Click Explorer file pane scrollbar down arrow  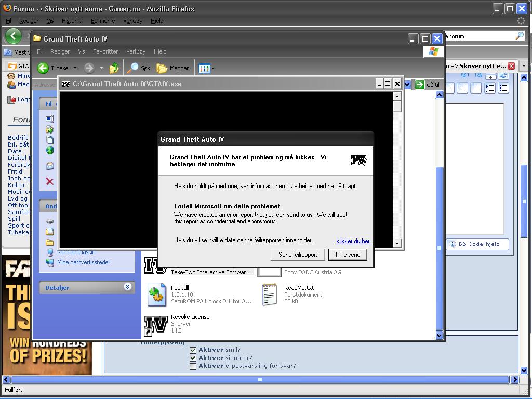(439, 335)
